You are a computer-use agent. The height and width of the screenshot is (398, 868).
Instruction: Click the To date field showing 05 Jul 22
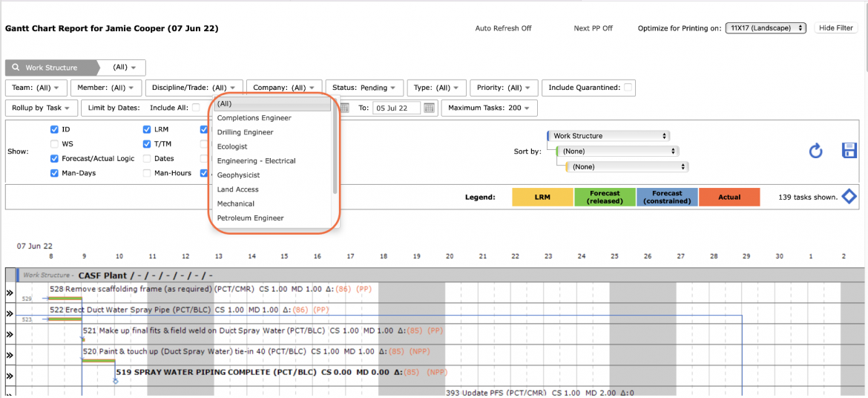[396, 108]
